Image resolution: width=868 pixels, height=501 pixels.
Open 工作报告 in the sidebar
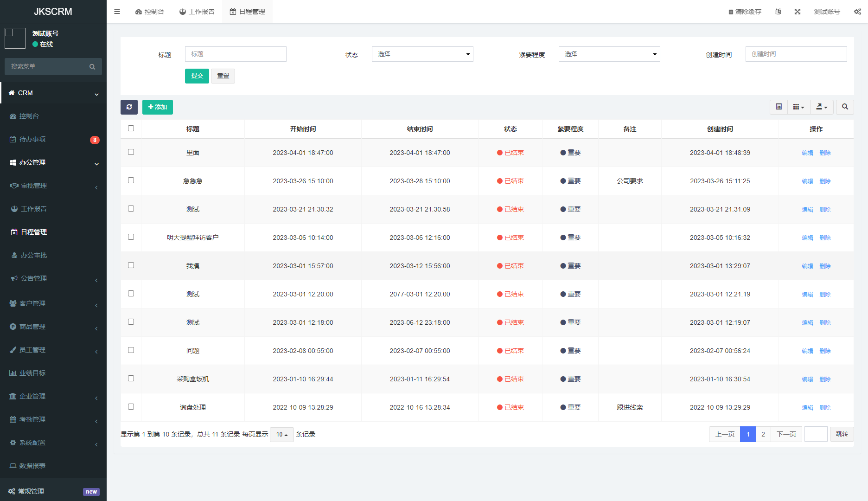click(x=53, y=209)
